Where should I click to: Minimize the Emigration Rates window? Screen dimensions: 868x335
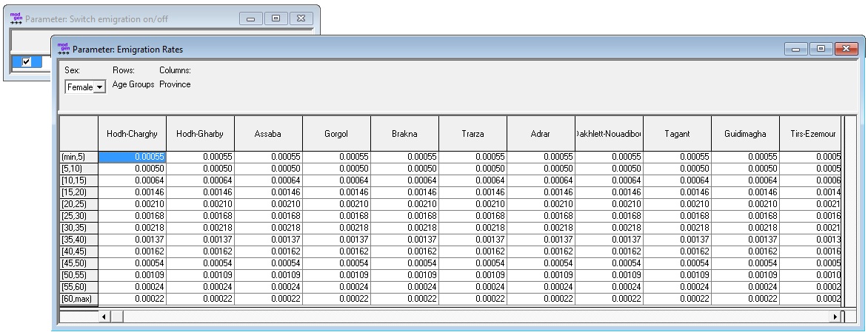pos(799,49)
